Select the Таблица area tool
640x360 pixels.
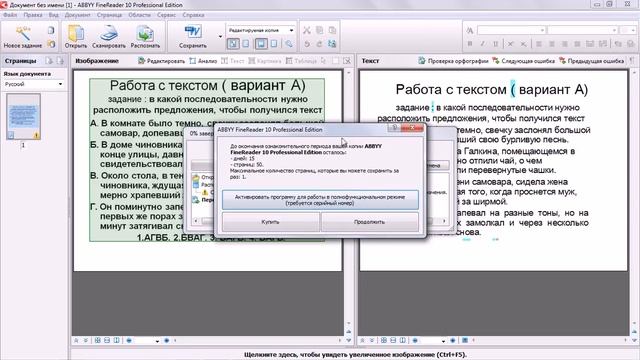click(301, 61)
